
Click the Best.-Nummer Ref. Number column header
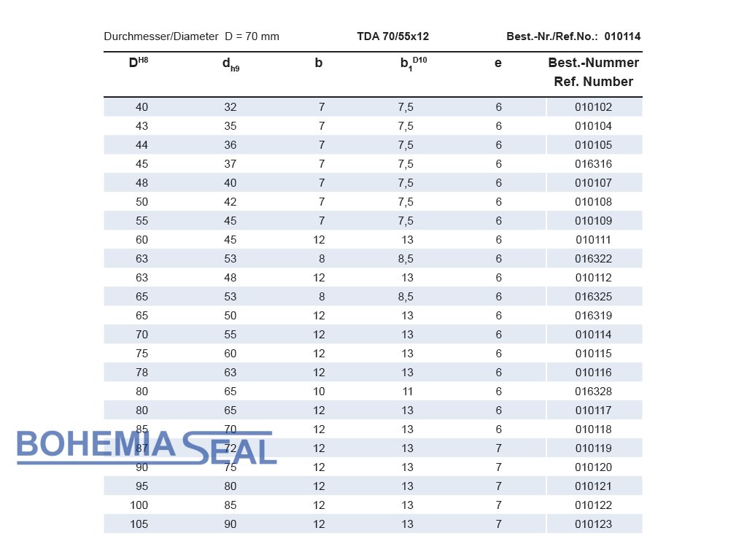point(593,72)
